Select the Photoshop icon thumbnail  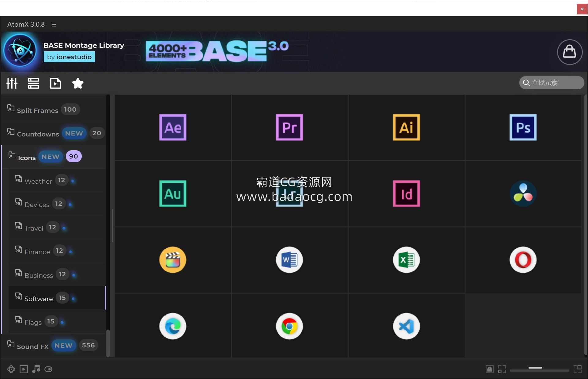(523, 127)
